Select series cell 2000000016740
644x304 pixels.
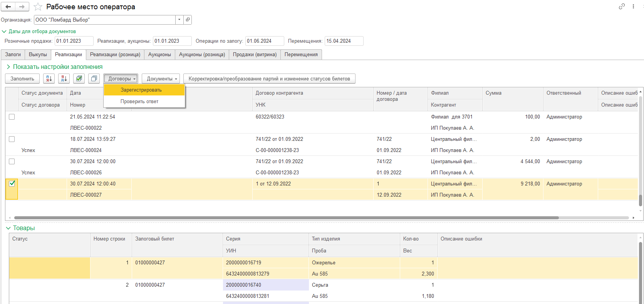[266, 285]
